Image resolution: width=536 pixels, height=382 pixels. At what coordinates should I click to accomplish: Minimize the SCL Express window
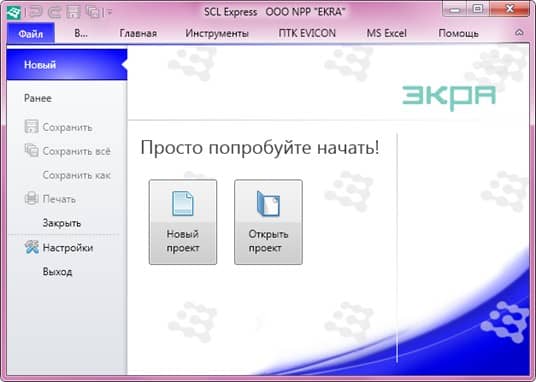(455, 9)
